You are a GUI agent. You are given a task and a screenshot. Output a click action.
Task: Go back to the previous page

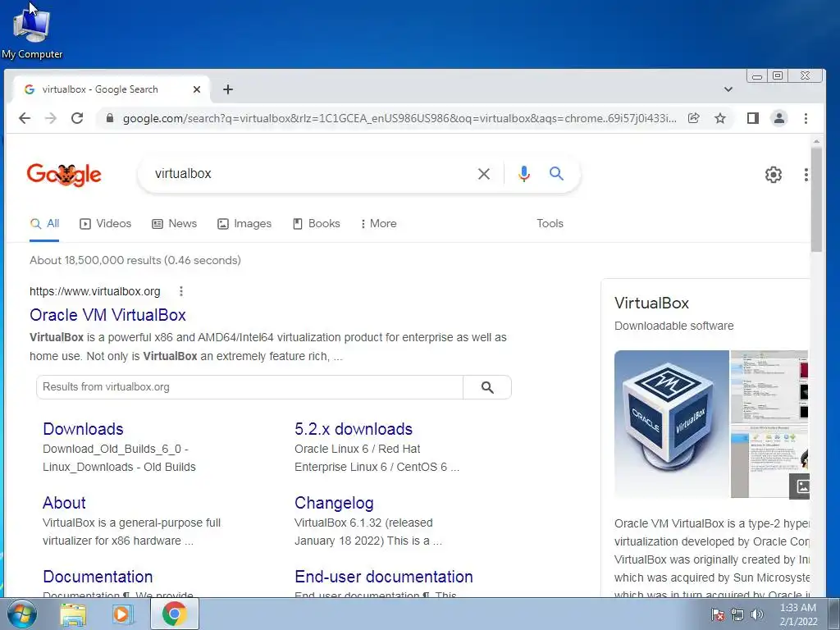pyautogui.click(x=25, y=118)
